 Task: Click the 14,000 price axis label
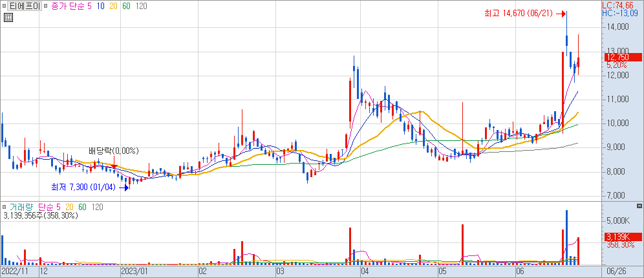[x=617, y=27]
